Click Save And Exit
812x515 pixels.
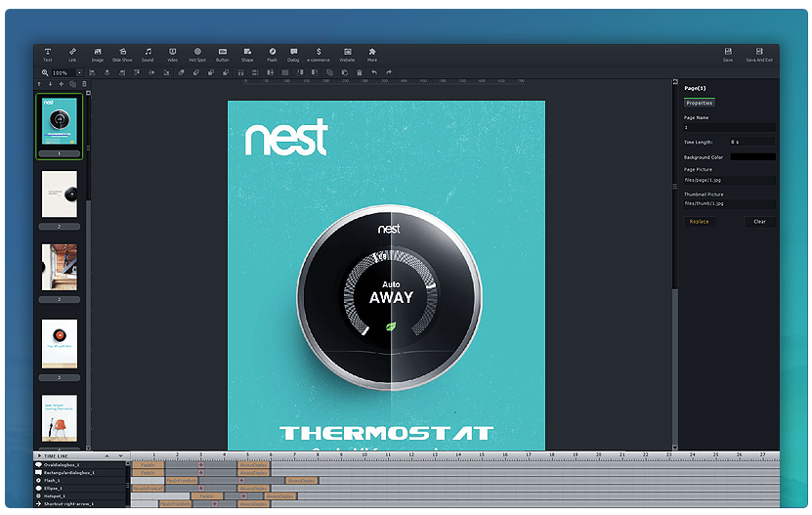tap(759, 55)
